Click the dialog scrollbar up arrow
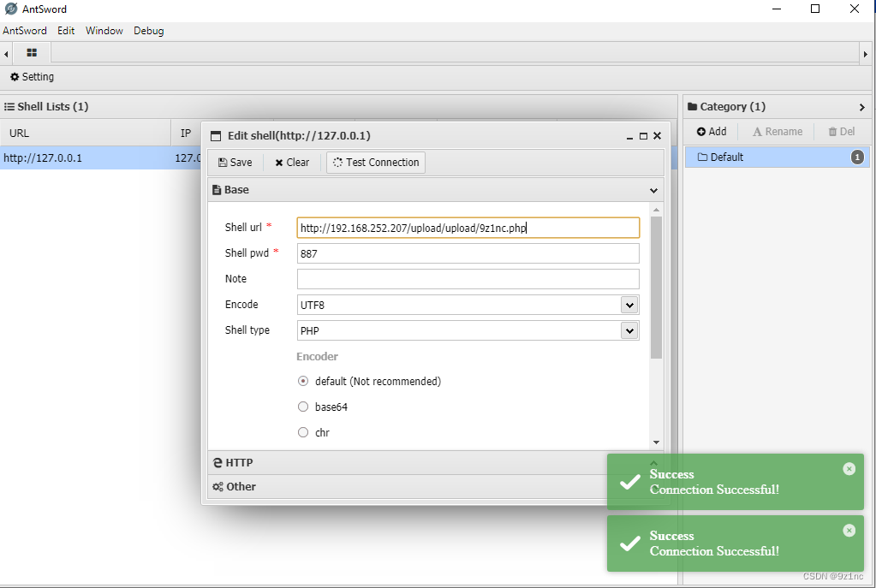 click(x=657, y=210)
